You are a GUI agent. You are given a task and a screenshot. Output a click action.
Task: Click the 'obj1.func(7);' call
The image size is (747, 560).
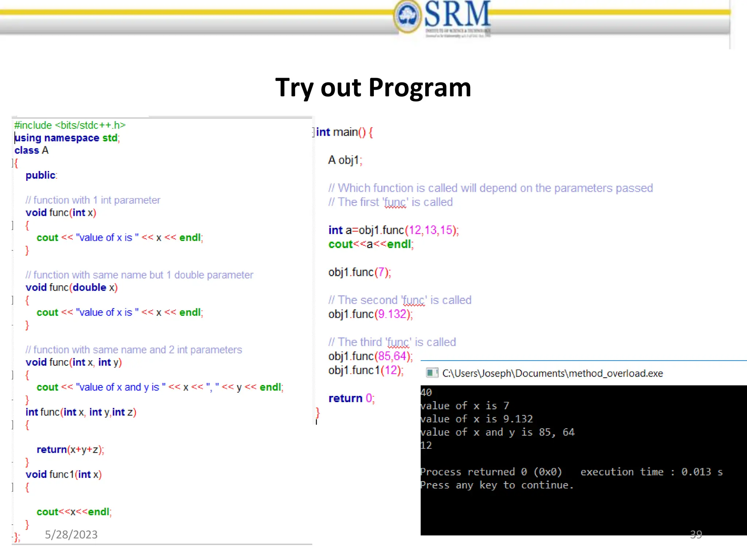360,272
